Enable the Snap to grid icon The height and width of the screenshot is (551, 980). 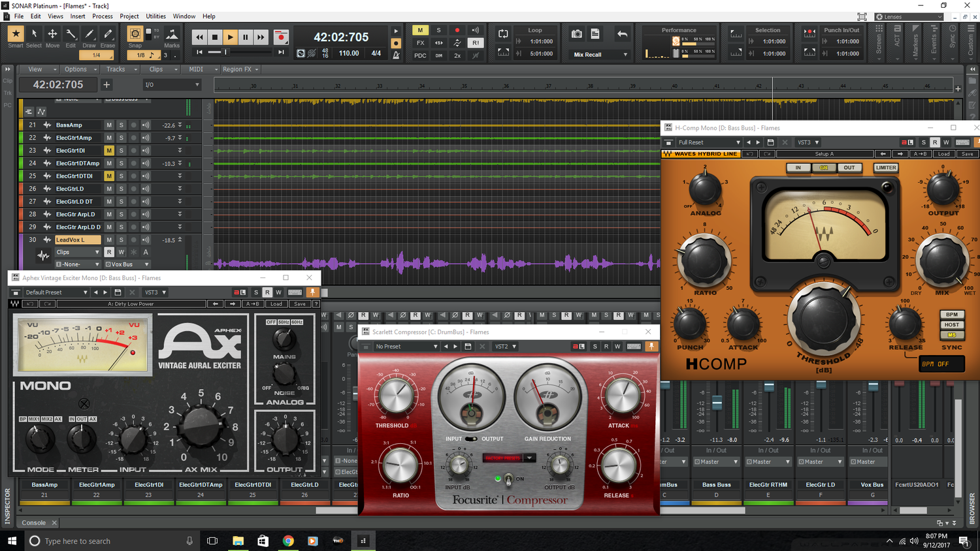click(x=134, y=34)
